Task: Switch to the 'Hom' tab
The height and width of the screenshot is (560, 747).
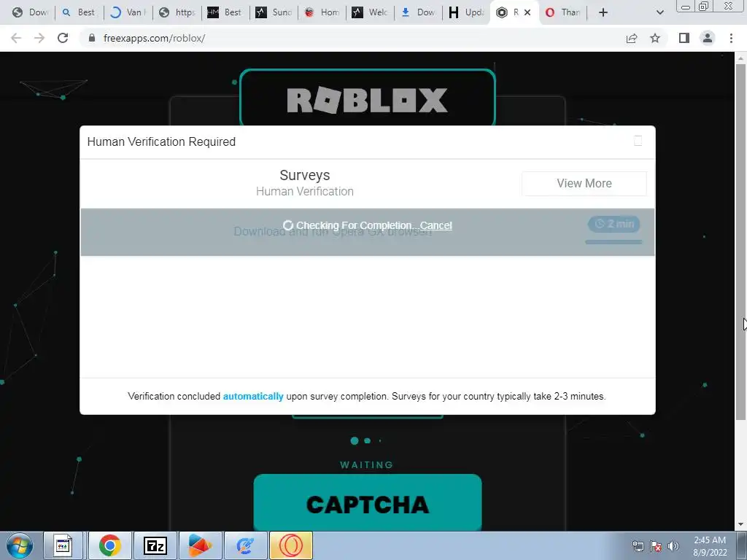Action: (x=322, y=12)
